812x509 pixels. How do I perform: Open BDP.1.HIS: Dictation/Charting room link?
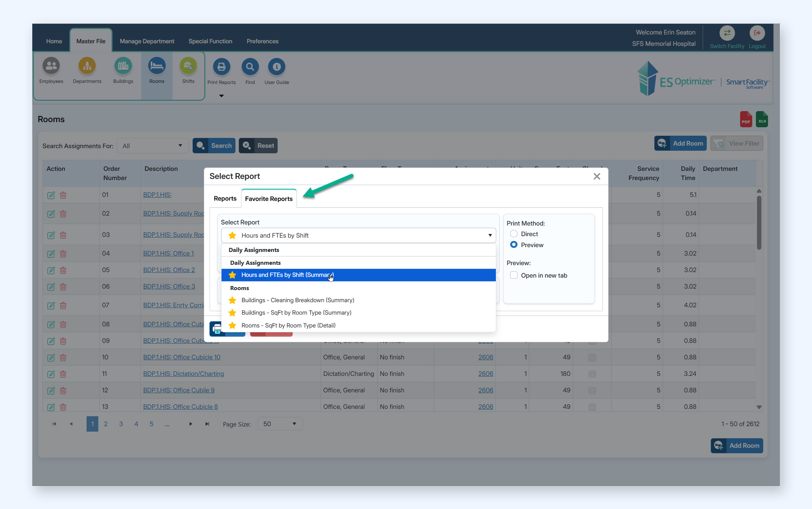tap(183, 374)
